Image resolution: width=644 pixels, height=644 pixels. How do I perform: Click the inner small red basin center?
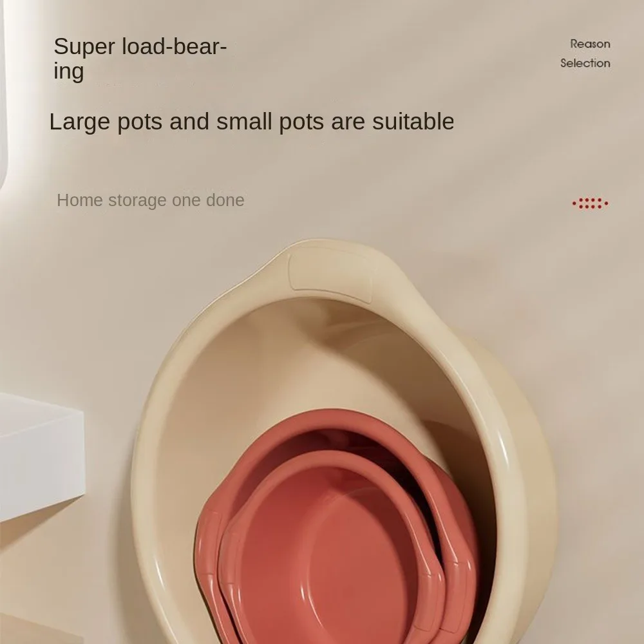point(325,567)
